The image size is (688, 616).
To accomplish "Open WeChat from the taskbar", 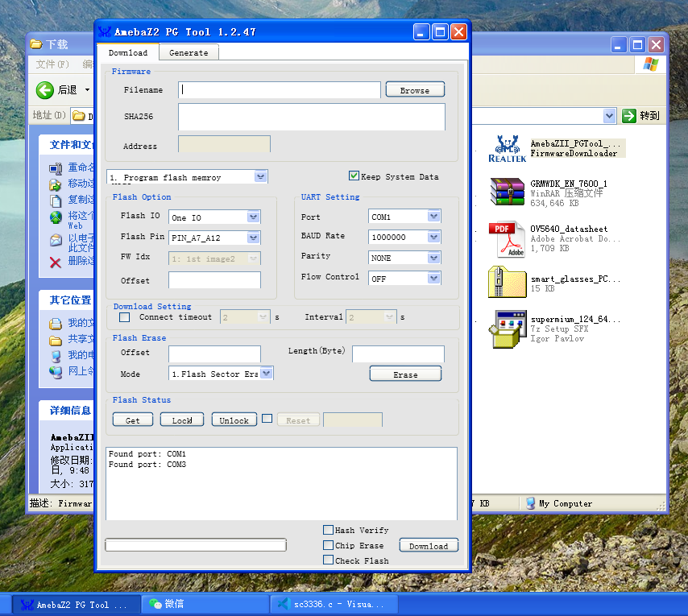I will click(x=164, y=604).
